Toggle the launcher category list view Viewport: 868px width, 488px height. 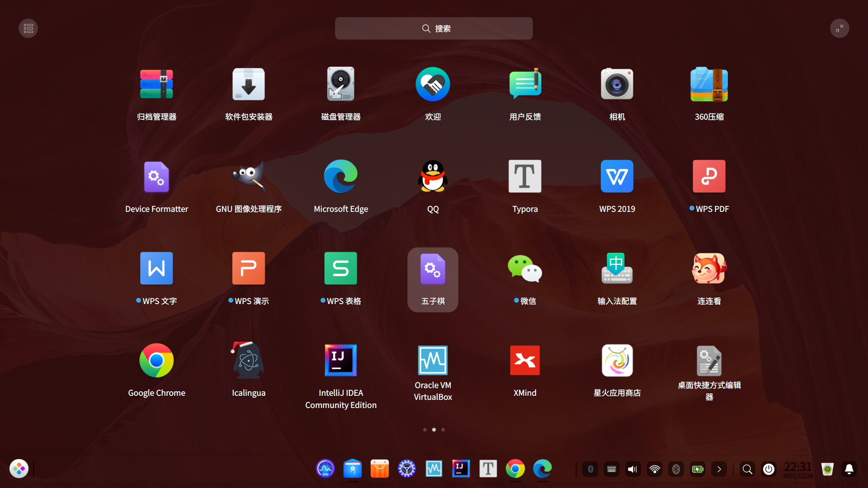point(28,28)
